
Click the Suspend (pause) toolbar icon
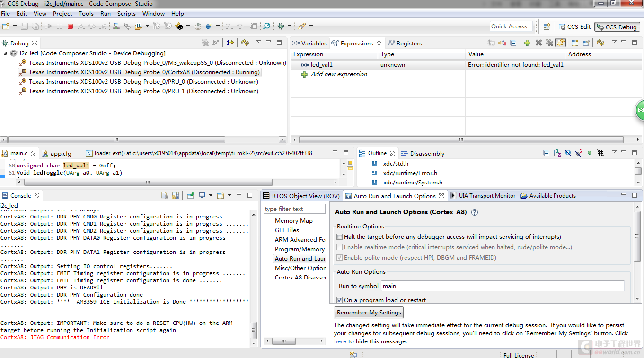pyautogui.click(x=59, y=26)
